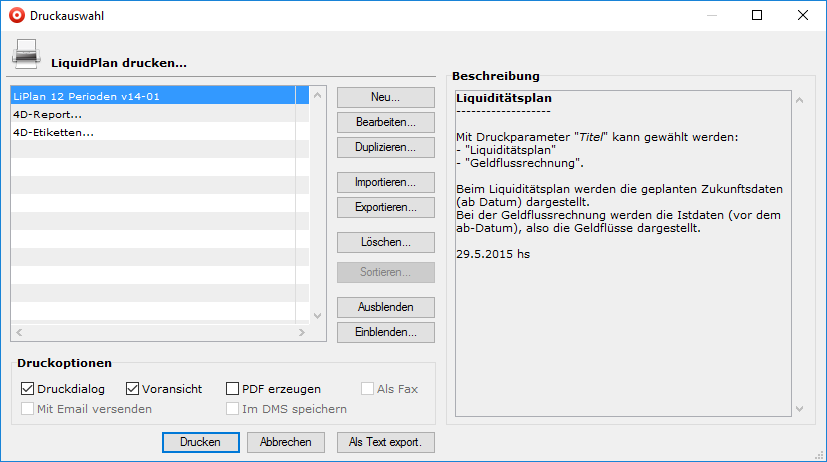Maximize the Druckauswahl window
The width and height of the screenshot is (827, 462).
tap(757, 15)
